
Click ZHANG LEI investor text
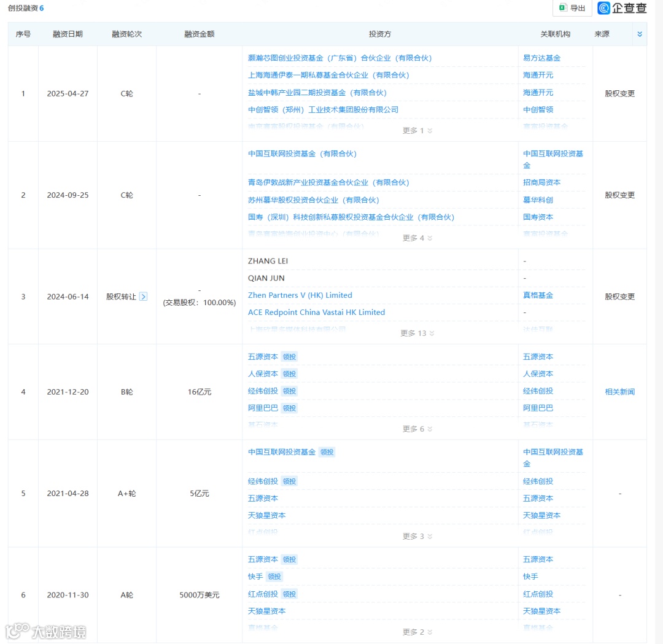[268, 261]
